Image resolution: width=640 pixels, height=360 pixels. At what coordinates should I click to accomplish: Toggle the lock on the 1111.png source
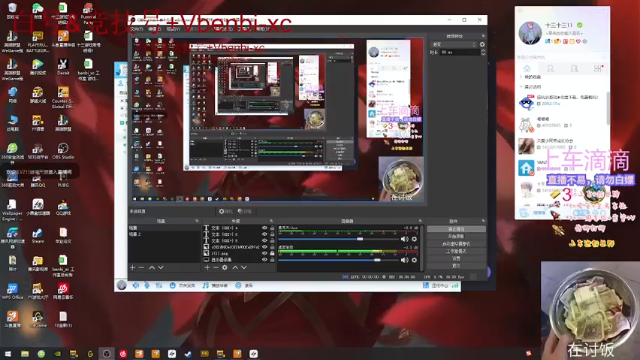coord(272,253)
